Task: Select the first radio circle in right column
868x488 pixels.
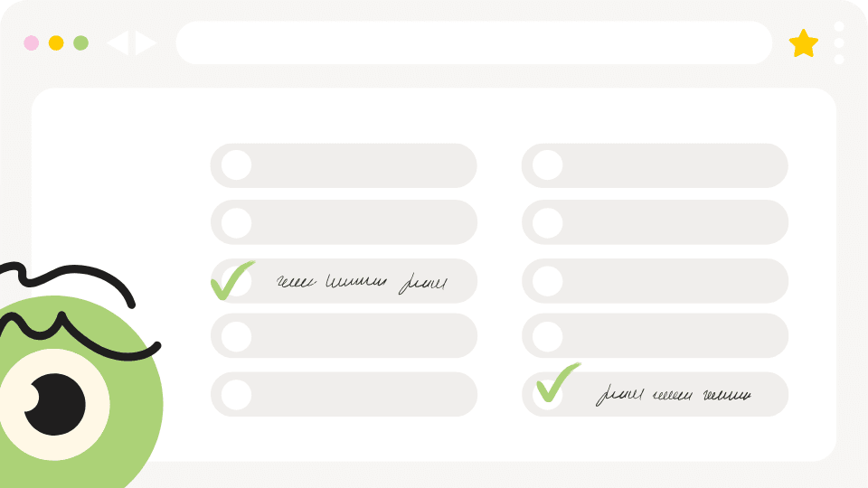Action: (548, 164)
